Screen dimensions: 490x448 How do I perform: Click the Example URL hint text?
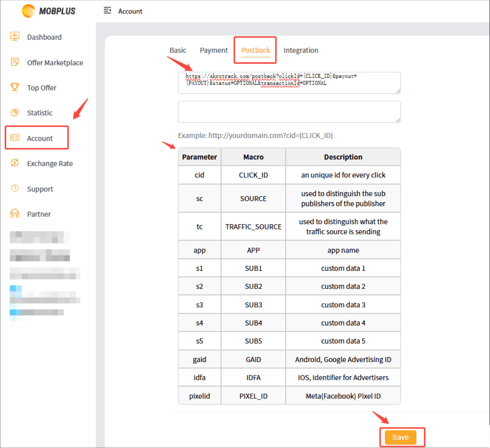[x=255, y=135]
